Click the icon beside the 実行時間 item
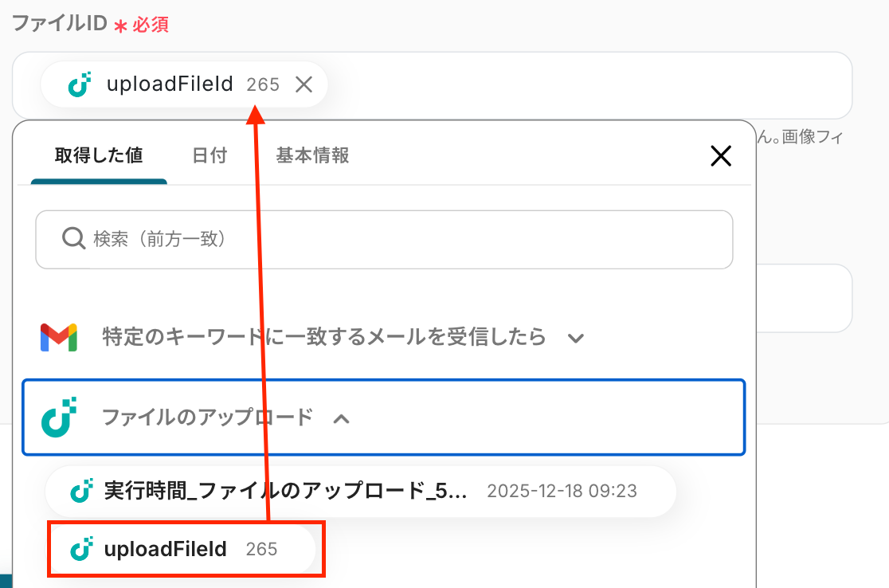Viewport: 889px width, 588px height. 81,491
